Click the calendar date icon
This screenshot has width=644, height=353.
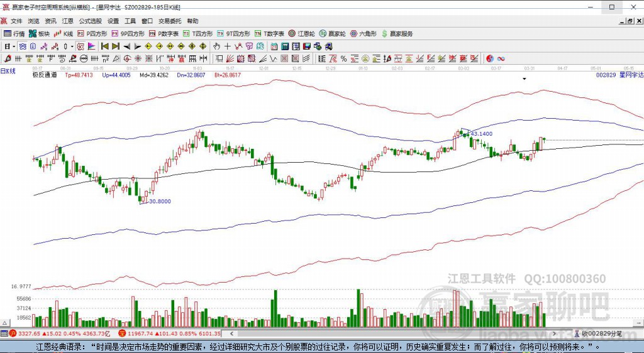coord(274,46)
